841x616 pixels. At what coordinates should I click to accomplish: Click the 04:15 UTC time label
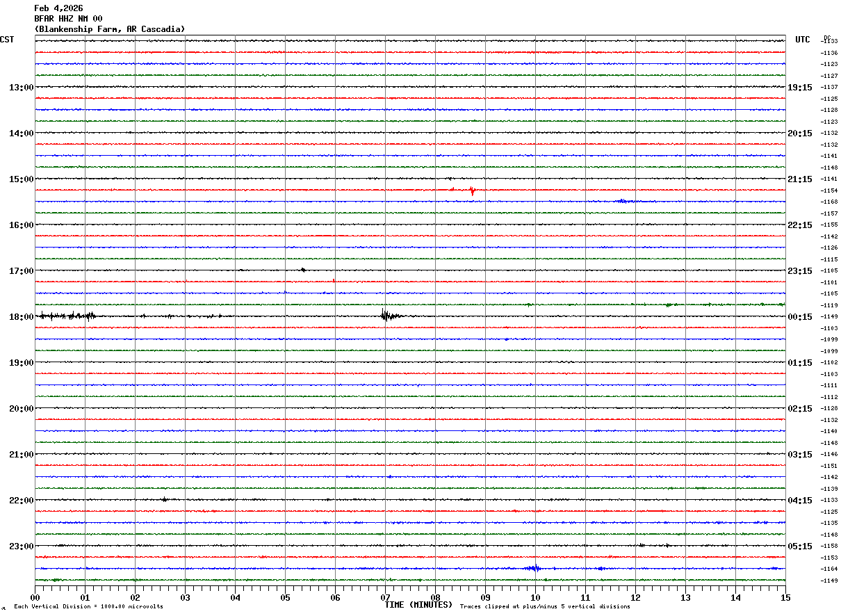[x=800, y=500]
